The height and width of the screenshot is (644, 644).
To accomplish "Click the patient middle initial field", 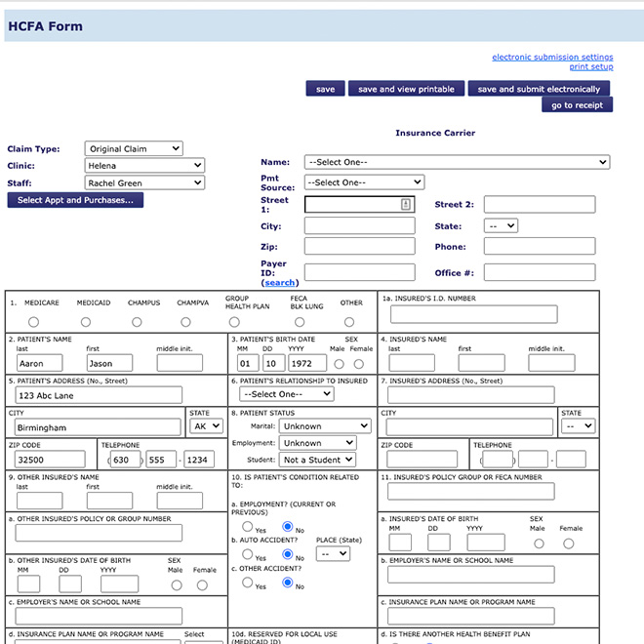I will (180, 363).
